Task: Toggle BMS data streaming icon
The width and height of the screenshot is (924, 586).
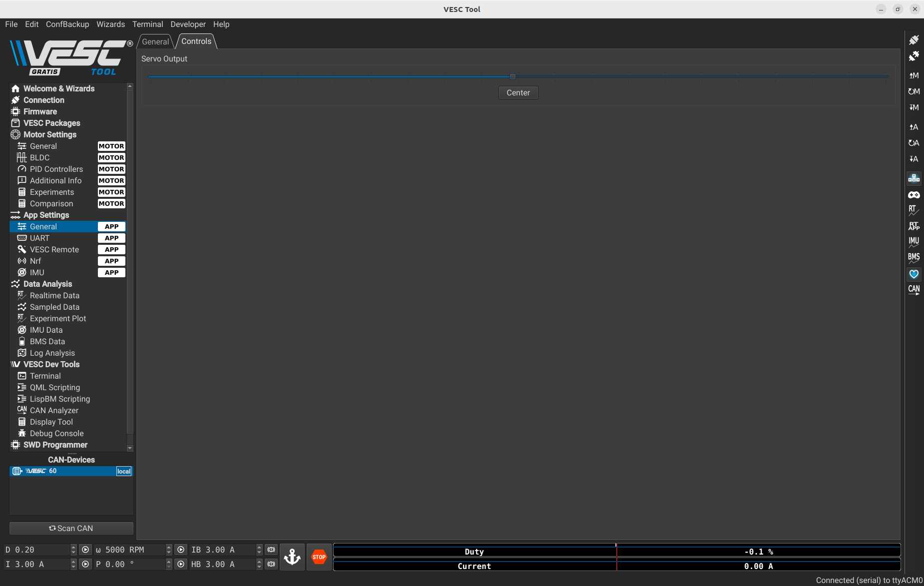Action: tap(914, 258)
